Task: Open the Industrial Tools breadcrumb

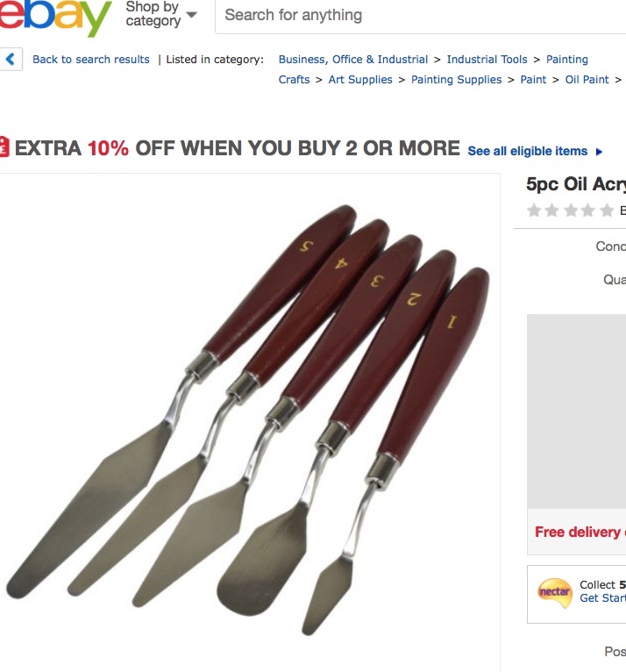Action: tap(487, 59)
